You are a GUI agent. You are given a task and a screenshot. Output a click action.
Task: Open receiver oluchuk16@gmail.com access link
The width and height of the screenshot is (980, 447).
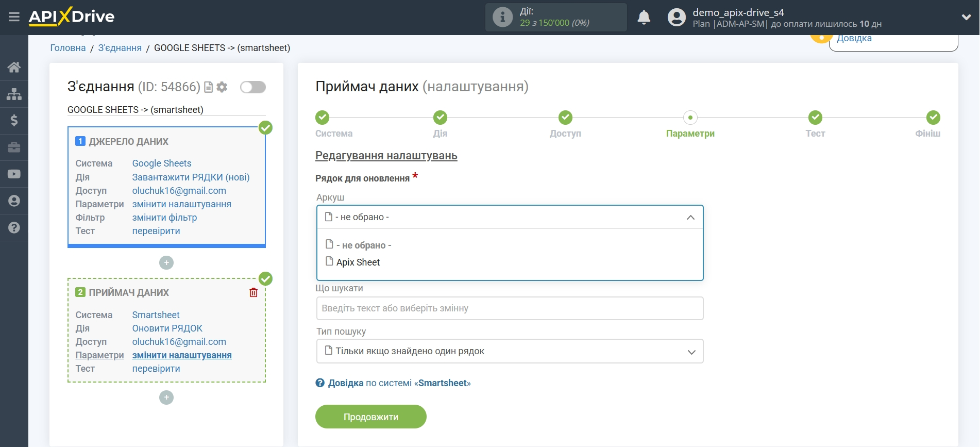point(179,342)
